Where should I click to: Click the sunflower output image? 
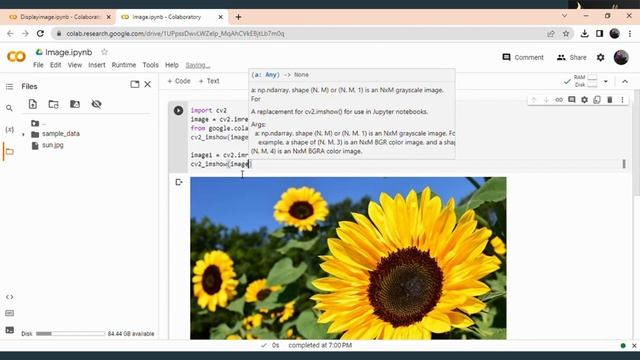[x=348, y=258]
